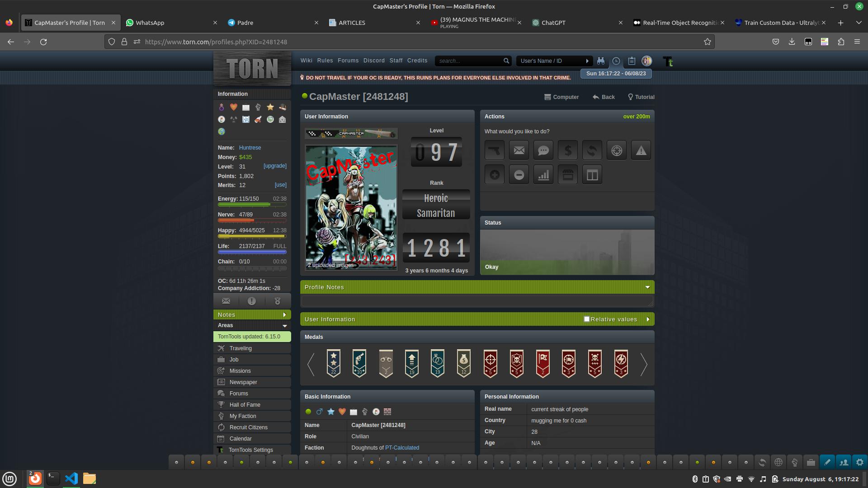Click the use merits link

pyautogui.click(x=280, y=185)
